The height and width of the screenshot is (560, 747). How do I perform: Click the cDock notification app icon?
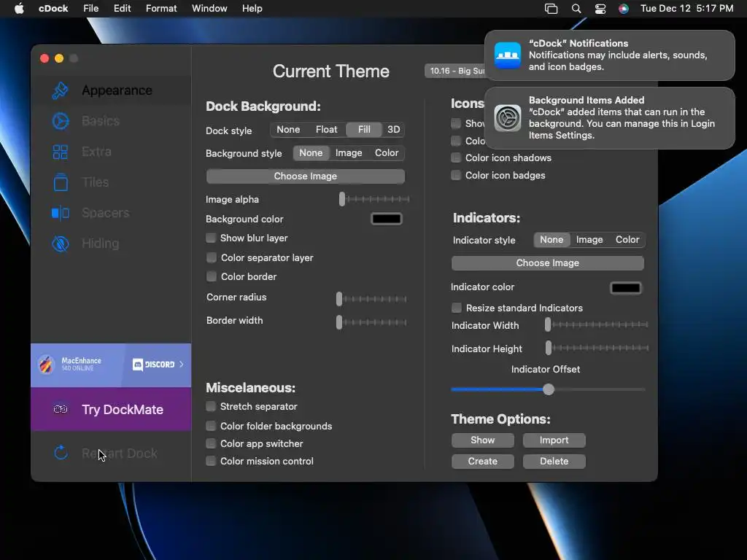click(508, 55)
